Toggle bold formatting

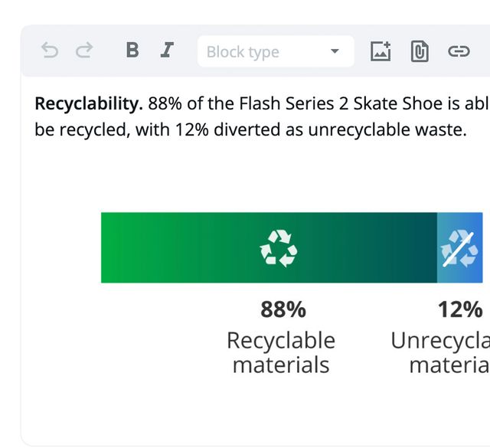point(132,51)
